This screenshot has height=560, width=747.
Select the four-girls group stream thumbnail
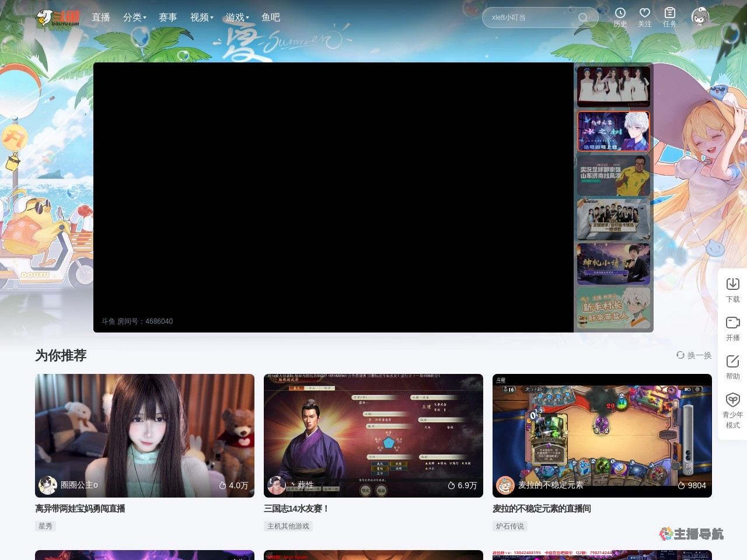[613, 87]
